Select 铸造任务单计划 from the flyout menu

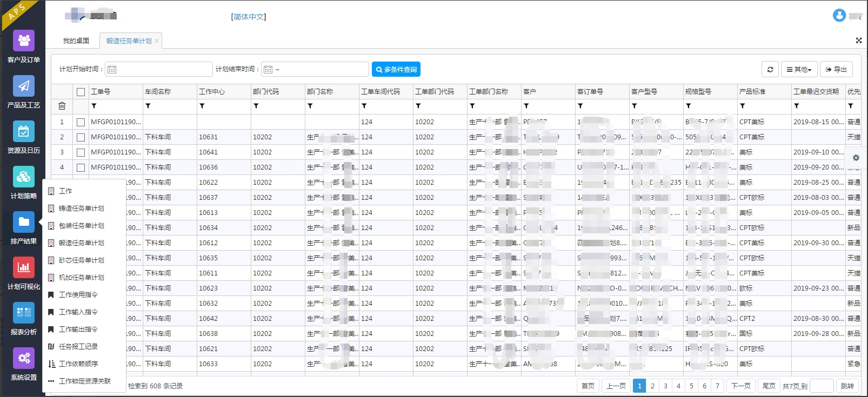tap(82, 208)
